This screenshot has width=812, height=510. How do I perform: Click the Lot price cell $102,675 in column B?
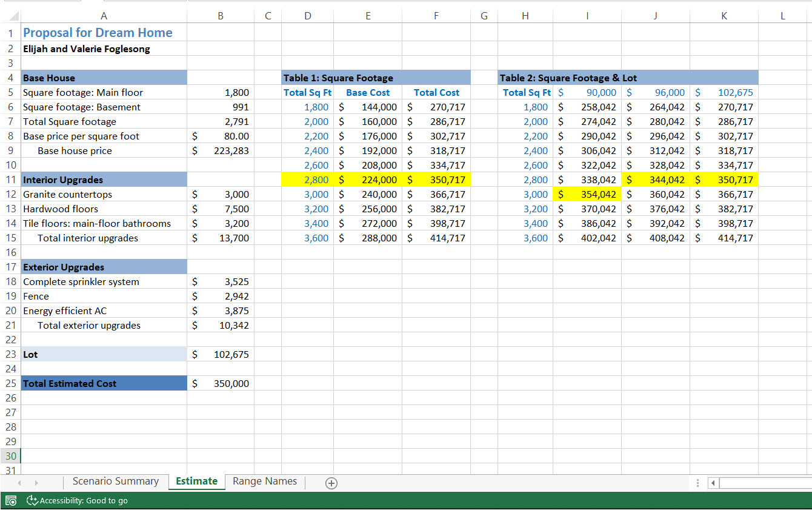pos(221,355)
